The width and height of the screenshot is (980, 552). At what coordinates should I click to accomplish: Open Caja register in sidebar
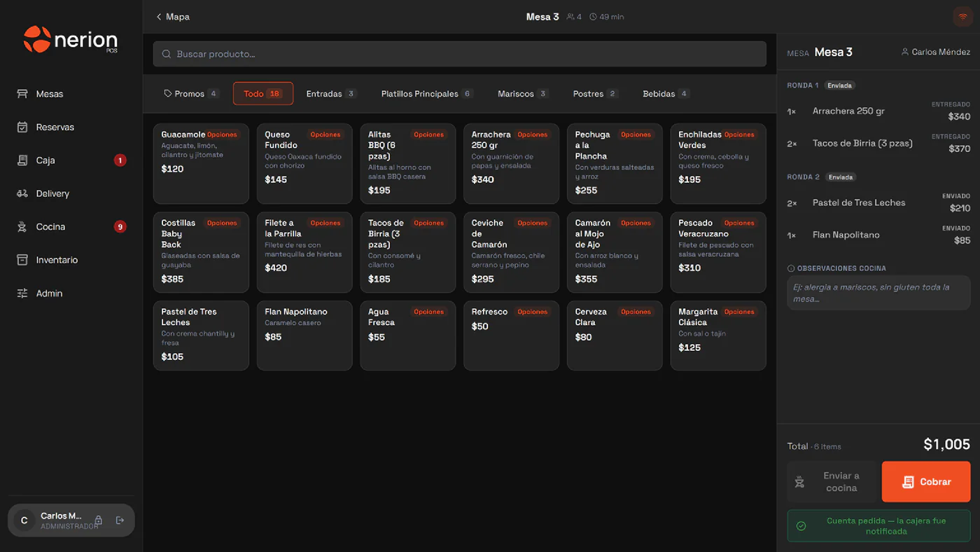click(71, 160)
